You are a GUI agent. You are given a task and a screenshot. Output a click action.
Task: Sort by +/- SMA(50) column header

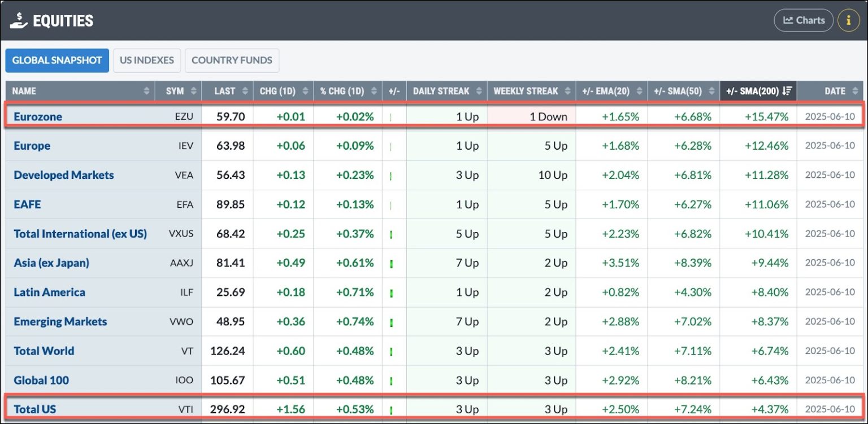[683, 91]
